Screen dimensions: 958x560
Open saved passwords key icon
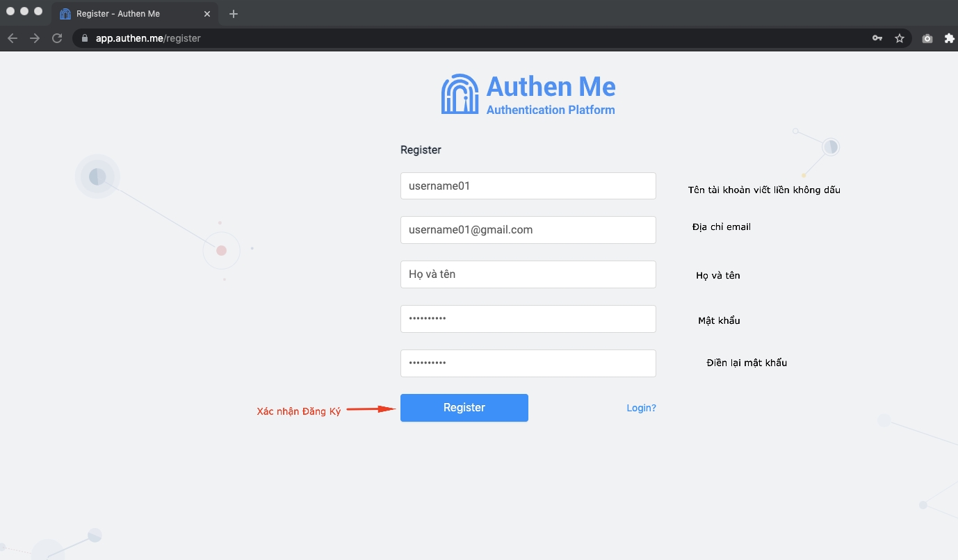(877, 38)
